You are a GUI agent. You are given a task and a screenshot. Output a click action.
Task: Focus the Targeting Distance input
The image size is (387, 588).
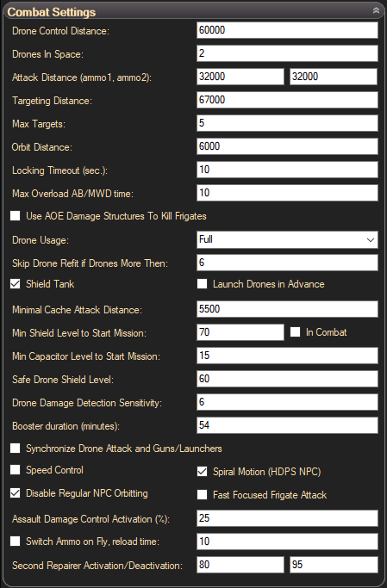click(287, 100)
